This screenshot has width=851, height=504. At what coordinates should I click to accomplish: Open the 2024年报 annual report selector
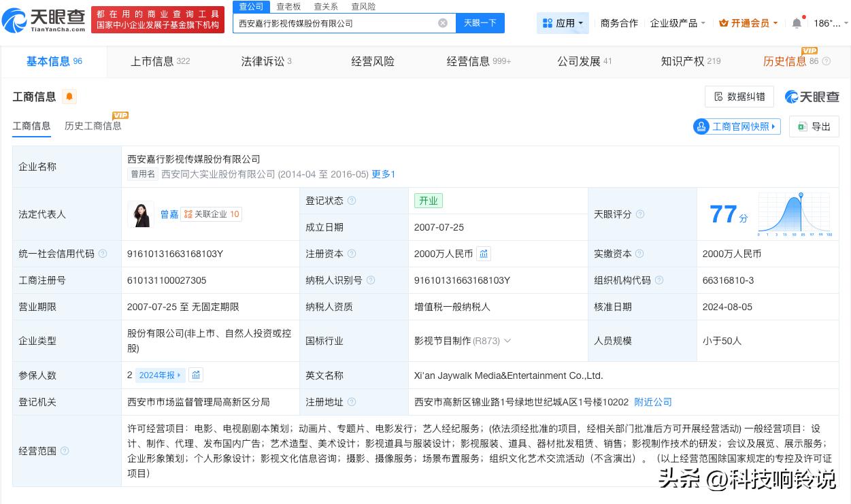[x=161, y=375]
